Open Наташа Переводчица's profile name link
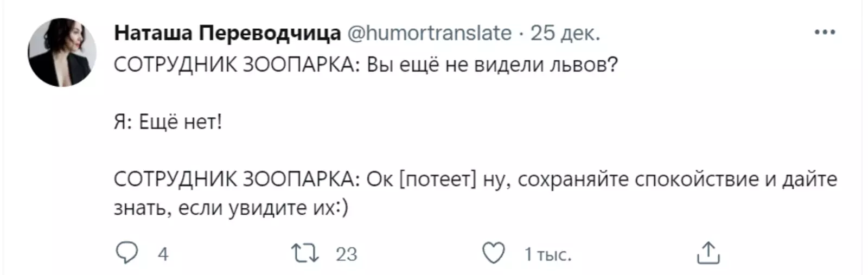This screenshot has width=868, height=275. (227, 33)
